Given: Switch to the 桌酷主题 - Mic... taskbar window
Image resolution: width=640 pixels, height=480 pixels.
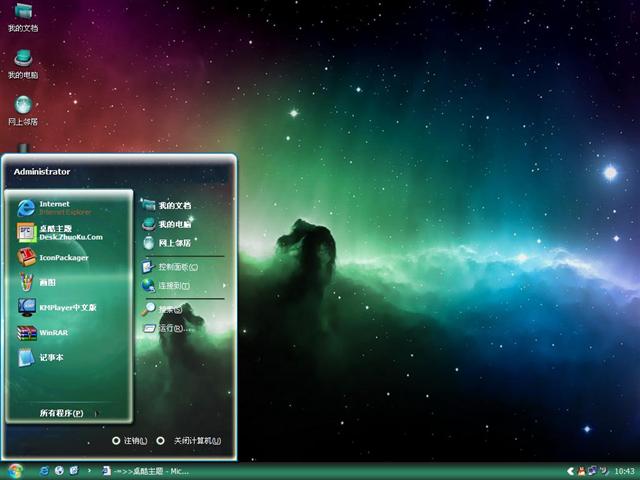Looking at the screenshot, I should pyautogui.click(x=145, y=471).
